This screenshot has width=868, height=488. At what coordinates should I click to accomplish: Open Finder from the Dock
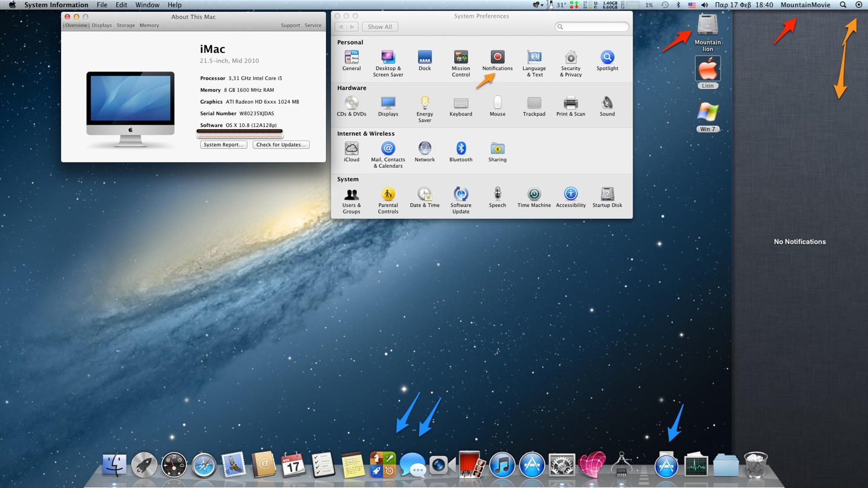click(x=114, y=465)
